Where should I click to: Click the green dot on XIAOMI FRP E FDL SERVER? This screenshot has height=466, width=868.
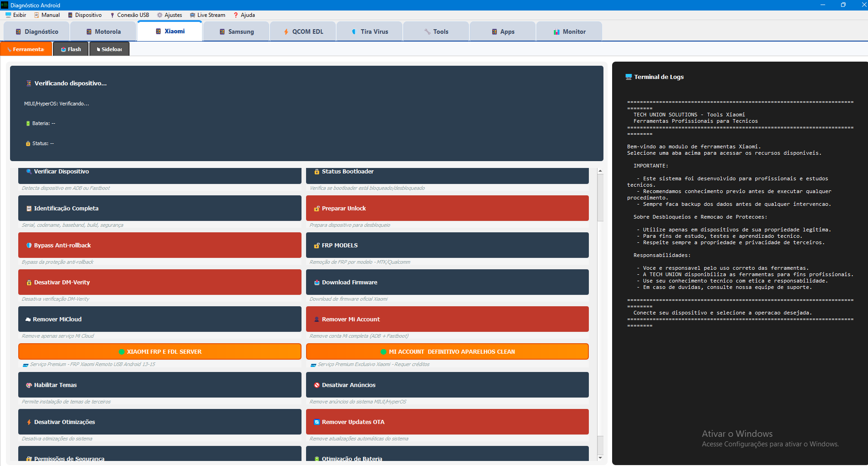tap(122, 352)
